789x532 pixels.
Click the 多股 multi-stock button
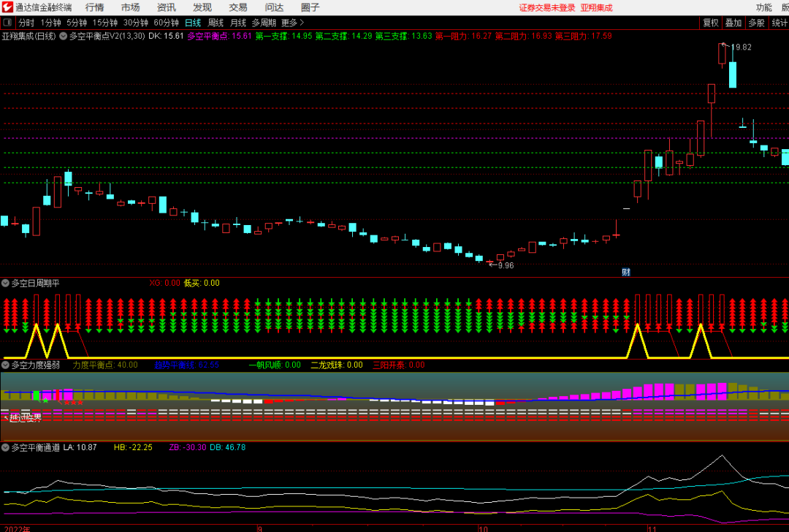click(x=757, y=23)
